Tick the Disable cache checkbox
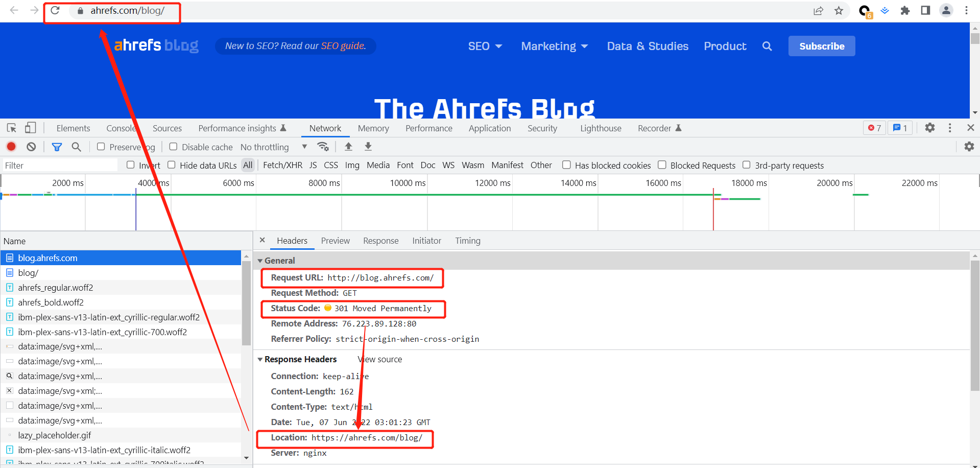 173,147
